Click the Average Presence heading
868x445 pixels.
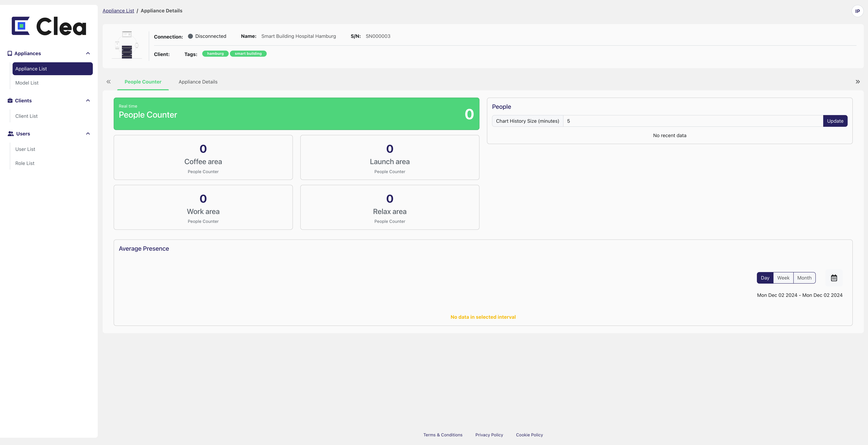coord(144,248)
